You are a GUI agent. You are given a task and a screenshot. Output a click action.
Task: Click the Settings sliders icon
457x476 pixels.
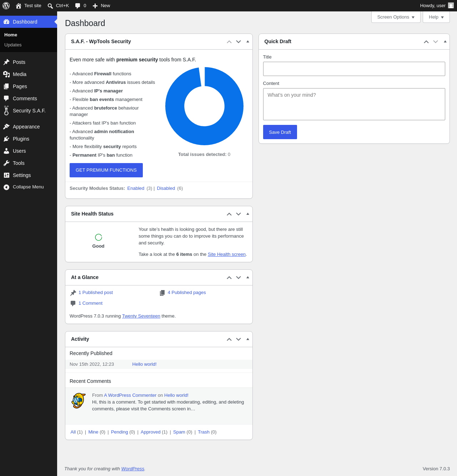tap(6, 175)
